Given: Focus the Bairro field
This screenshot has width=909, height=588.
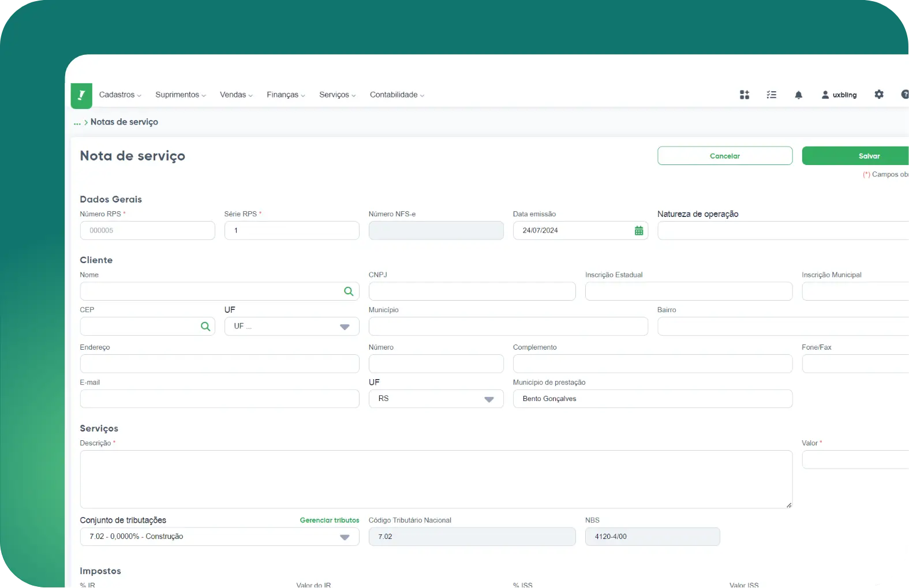Looking at the screenshot, I should 783,327.
